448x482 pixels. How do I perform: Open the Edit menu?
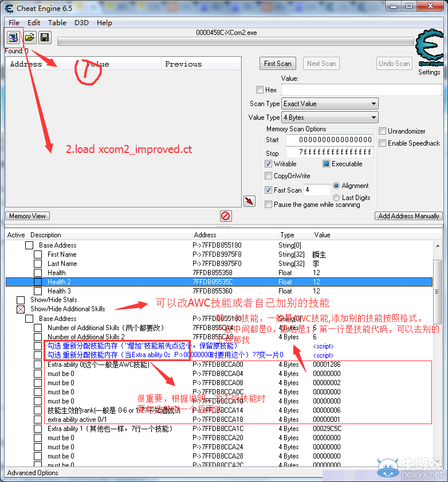coord(34,23)
